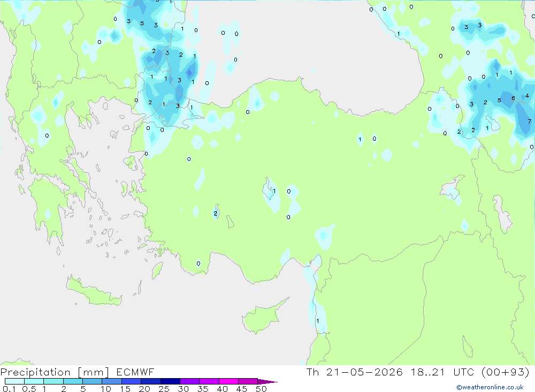Click the 1–2 mm legend color swatch
The width and height of the screenshot is (535, 392).
click(x=53, y=381)
